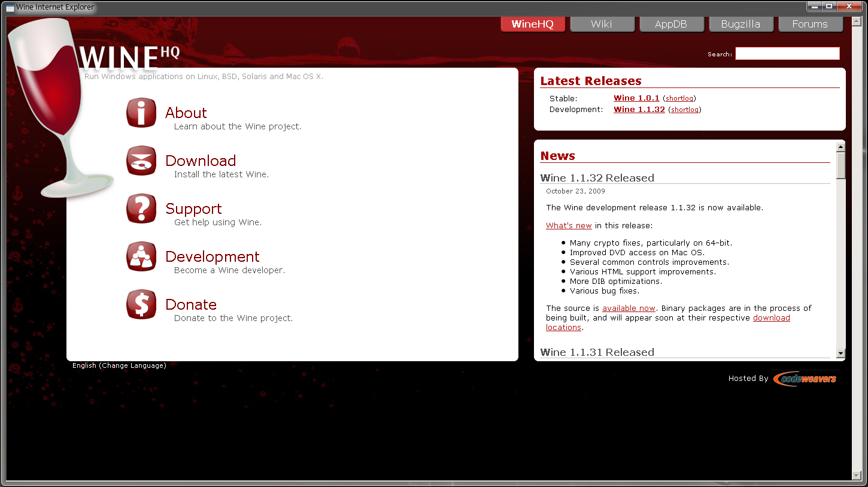Viewport: 868px width, 487px height.
Task: Click the 'Hosted By' label
Action: point(748,379)
